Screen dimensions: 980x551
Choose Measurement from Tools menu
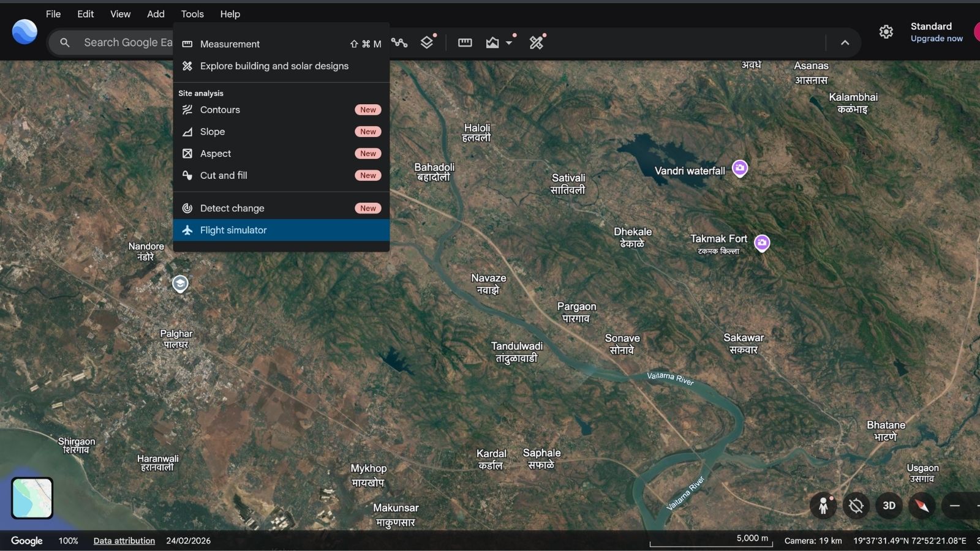point(281,44)
